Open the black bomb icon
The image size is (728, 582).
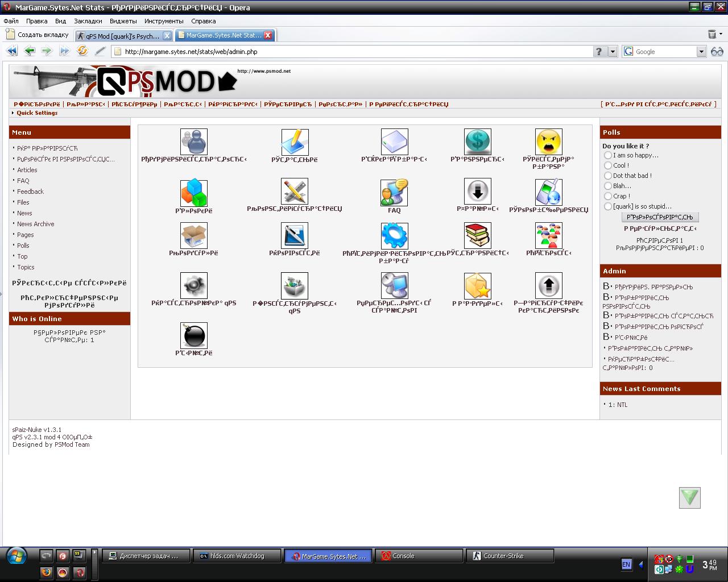tap(194, 335)
